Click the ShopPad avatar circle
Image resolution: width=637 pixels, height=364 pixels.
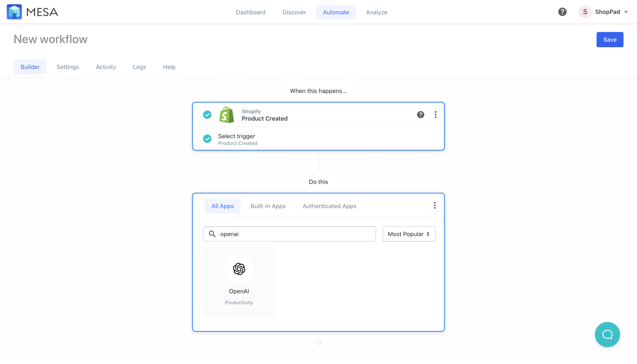point(585,12)
